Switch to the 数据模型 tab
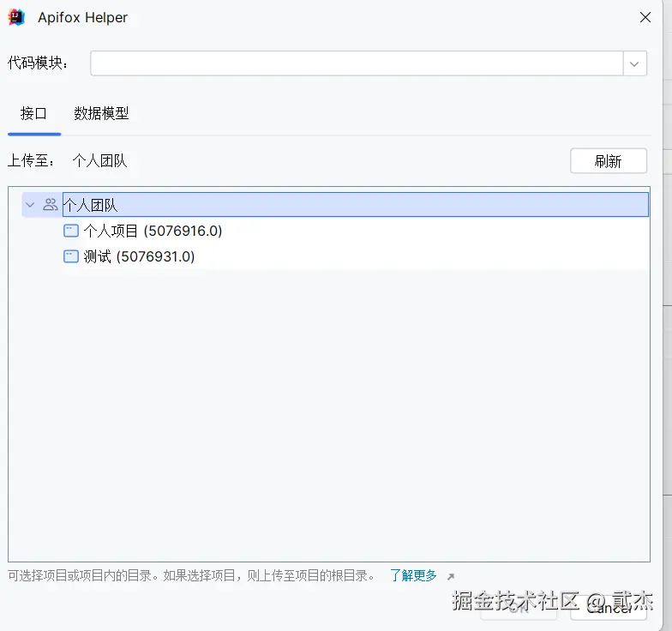Screen dimensions: 672x631 point(101,113)
